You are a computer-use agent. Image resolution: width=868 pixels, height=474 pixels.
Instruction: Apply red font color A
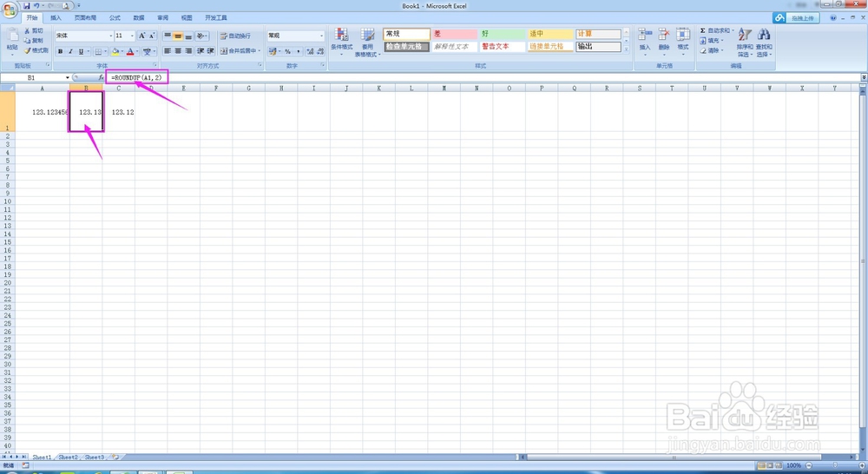[x=130, y=51]
